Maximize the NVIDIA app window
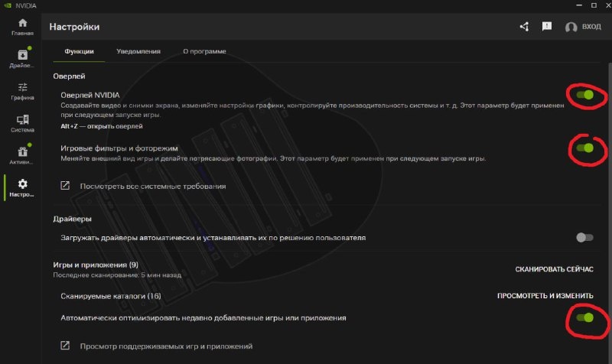This screenshot has height=364, width=612. (x=594, y=5)
